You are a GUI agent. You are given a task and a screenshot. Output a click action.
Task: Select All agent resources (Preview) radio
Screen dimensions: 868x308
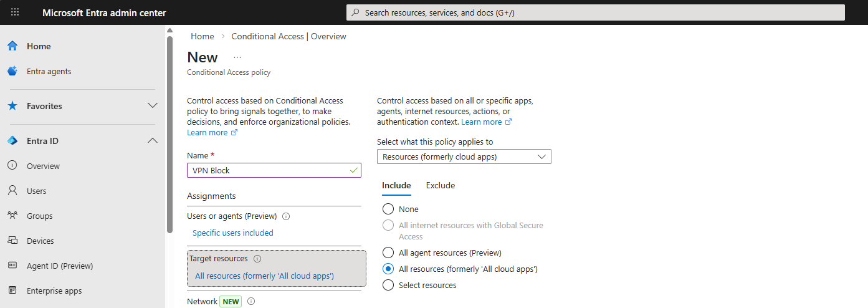click(388, 253)
